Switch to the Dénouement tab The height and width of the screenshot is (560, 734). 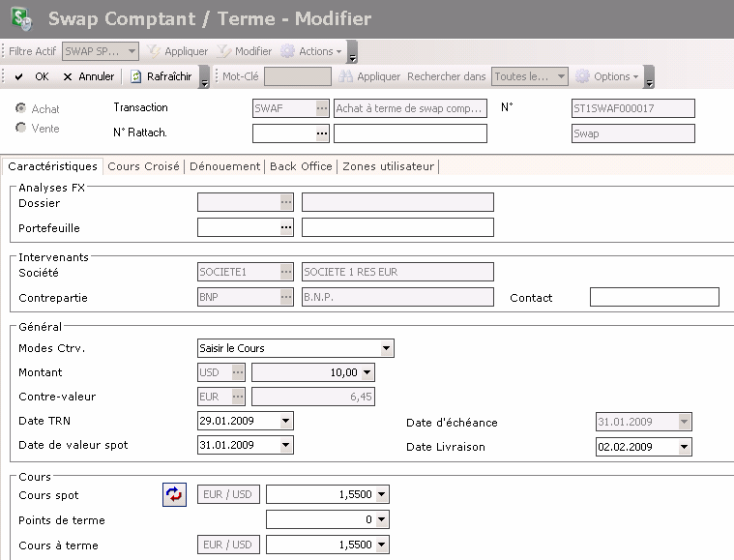point(223,166)
